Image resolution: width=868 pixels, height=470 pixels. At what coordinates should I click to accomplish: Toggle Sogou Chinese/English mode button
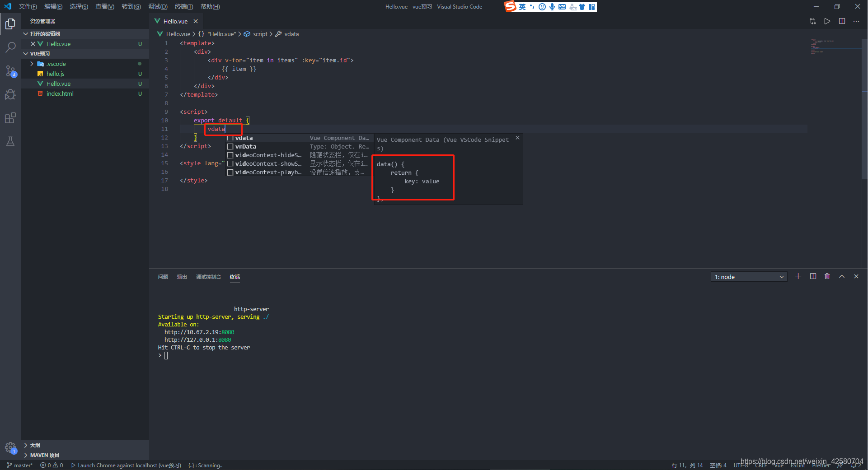tap(522, 7)
